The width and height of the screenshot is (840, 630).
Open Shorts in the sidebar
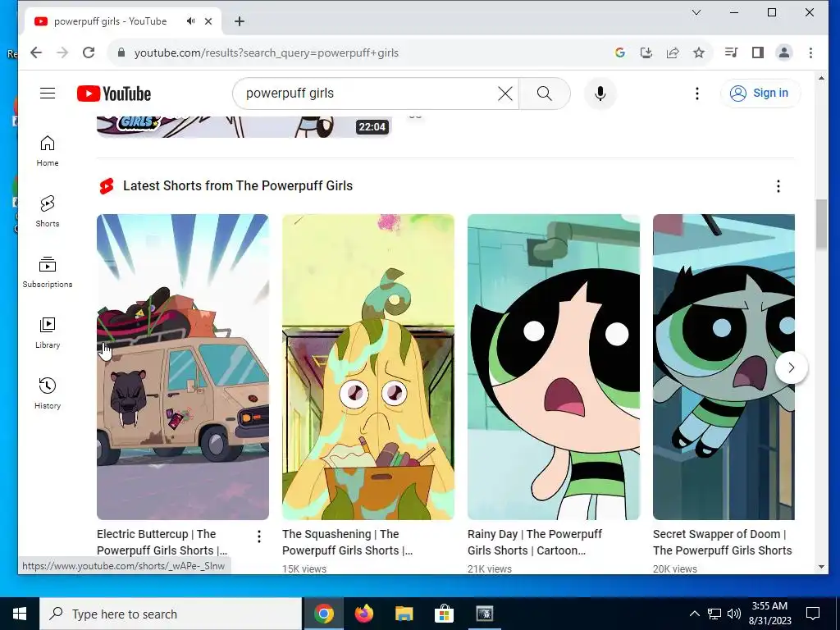pyautogui.click(x=48, y=212)
